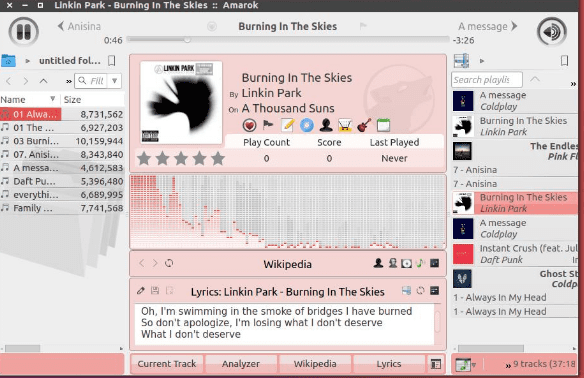Click the blue disc album icon
This screenshot has width=584, height=378.
point(307,126)
